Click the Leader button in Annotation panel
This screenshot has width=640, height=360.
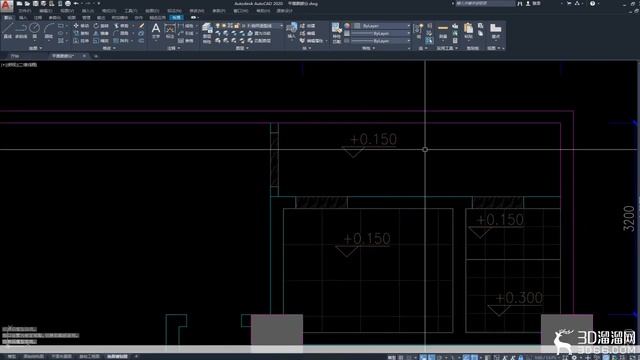(x=186, y=33)
